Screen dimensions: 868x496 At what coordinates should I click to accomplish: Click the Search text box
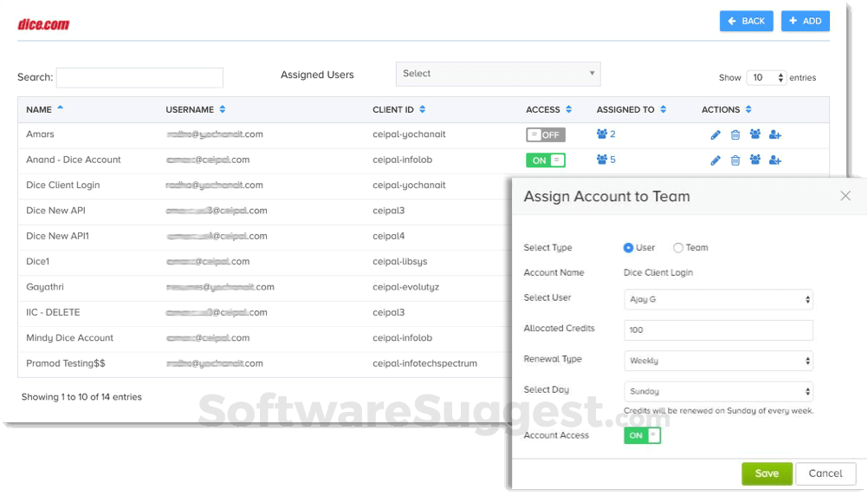coord(139,78)
